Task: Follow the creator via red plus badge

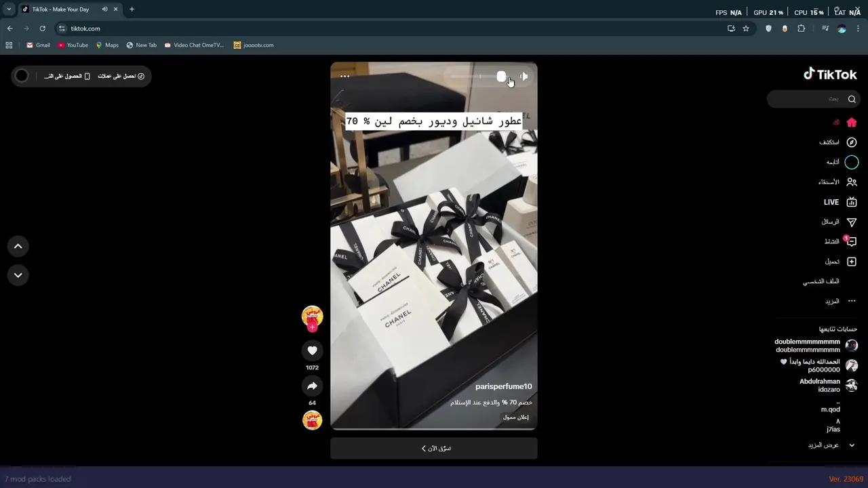Action: point(312,327)
